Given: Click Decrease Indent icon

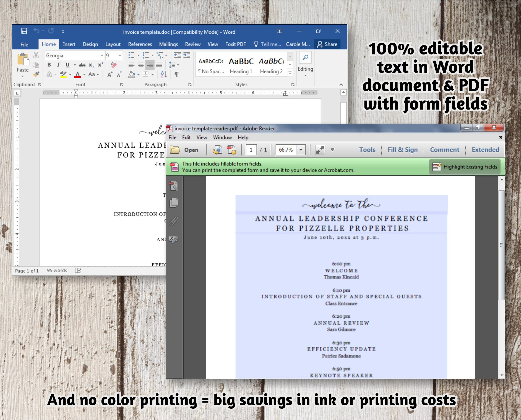Looking at the screenshot, I should tap(178, 55).
